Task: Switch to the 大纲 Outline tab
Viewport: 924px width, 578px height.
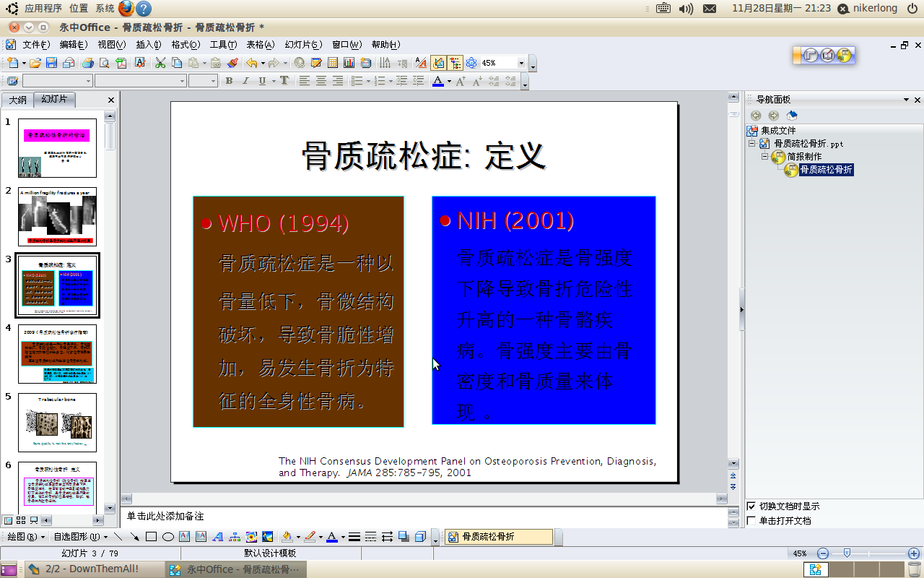Action: pyautogui.click(x=17, y=100)
